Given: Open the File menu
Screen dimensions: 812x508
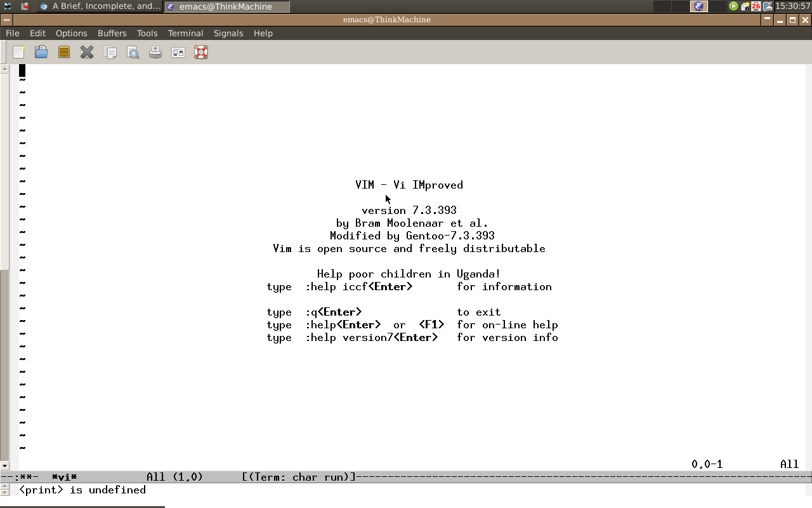Looking at the screenshot, I should [13, 33].
